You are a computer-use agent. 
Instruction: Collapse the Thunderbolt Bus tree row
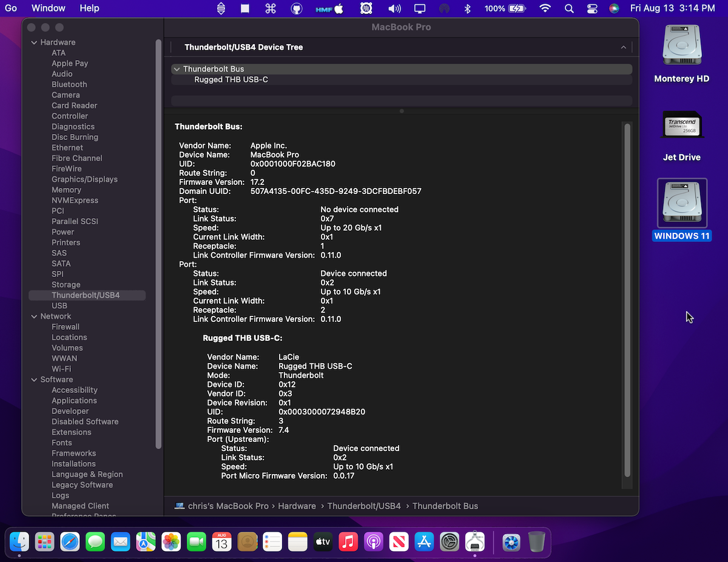click(177, 69)
